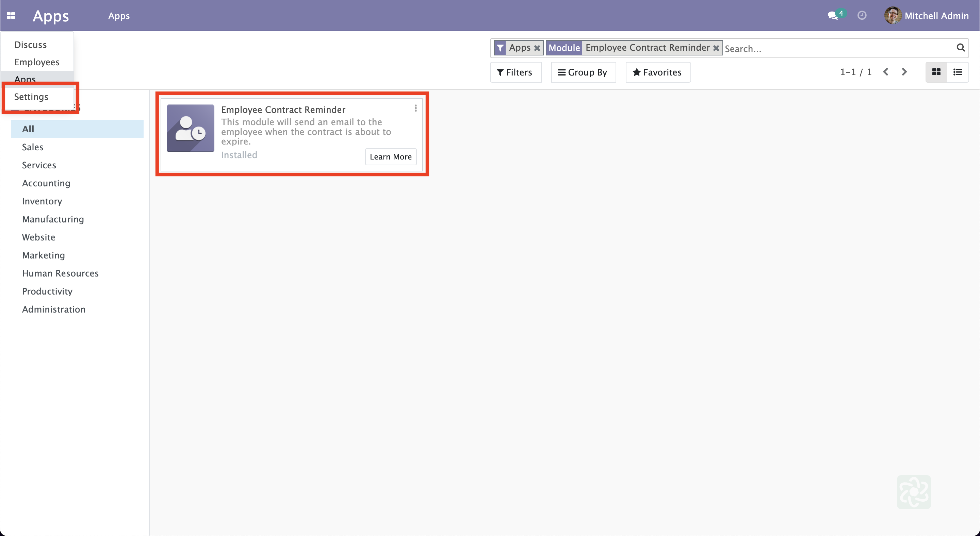Go to previous page arrow
The height and width of the screenshot is (536, 980).
pyautogui.click(x=886, y=72)
